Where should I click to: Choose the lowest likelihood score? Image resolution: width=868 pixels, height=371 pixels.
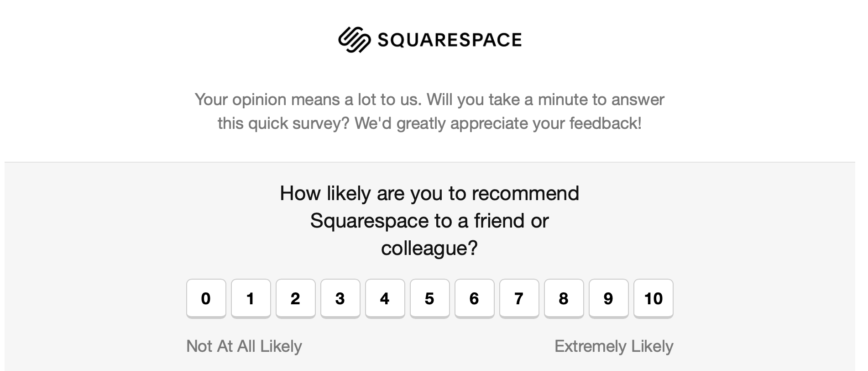(205, 298)
